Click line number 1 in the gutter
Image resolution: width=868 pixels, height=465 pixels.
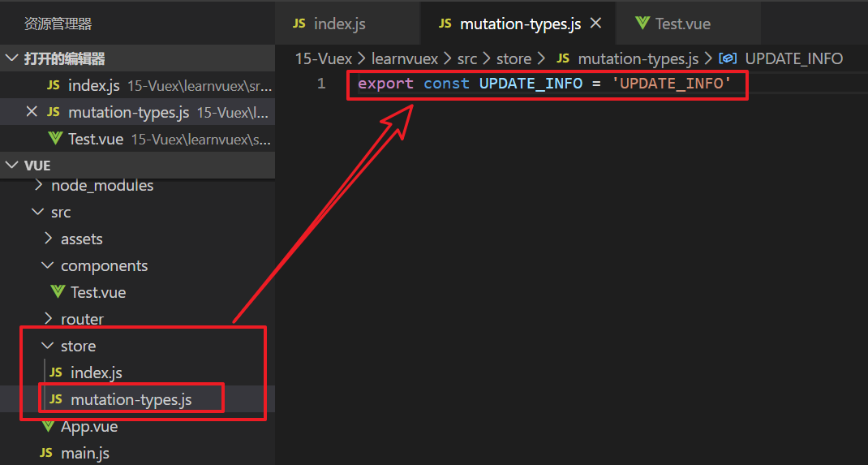321,84
